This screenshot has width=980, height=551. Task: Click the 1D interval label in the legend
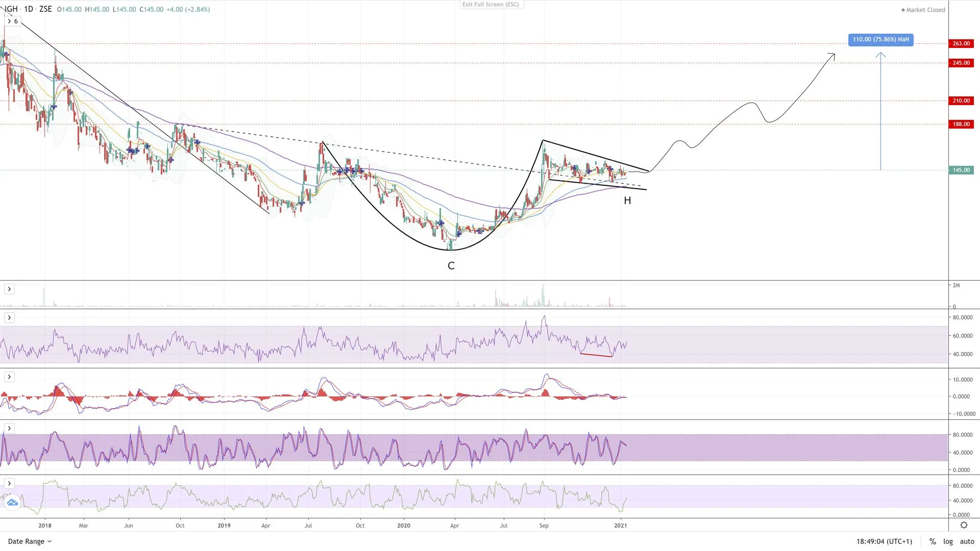(x=29, y=9)
